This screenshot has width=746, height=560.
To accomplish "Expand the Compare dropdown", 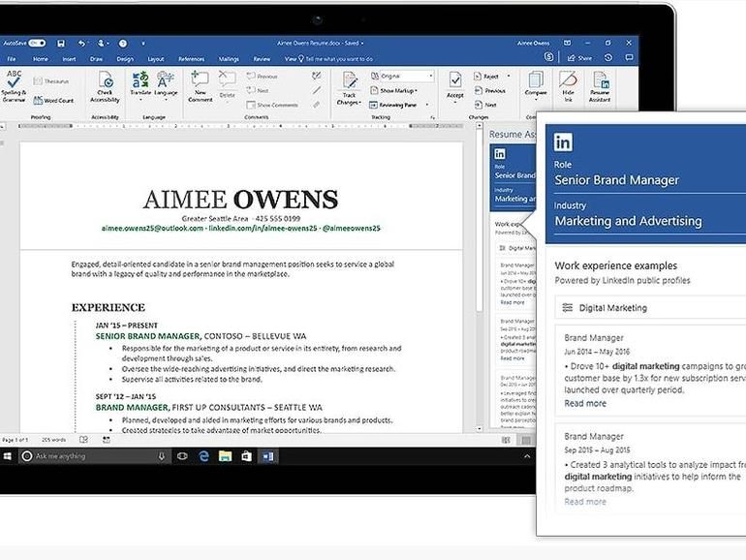I will (536, 100).
